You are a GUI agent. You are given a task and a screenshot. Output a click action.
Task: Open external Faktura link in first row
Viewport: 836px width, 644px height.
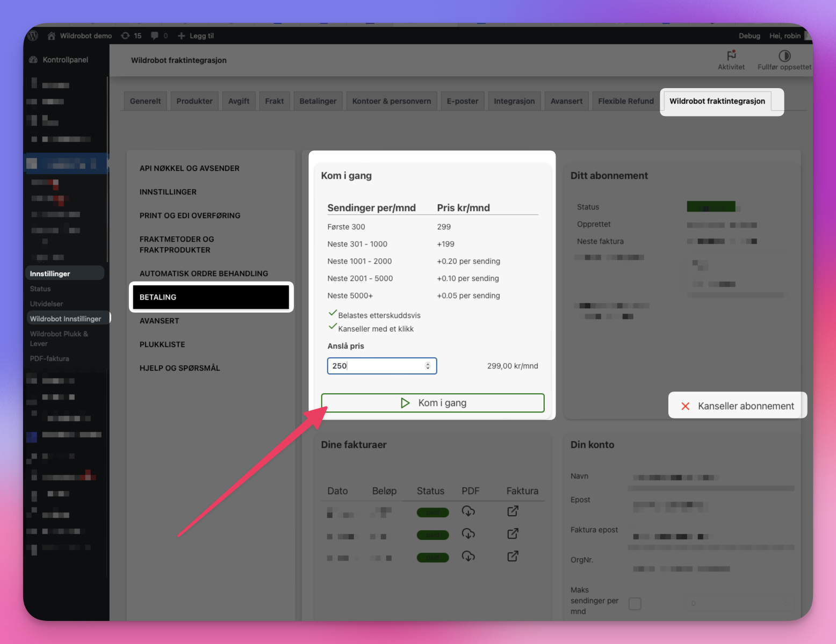513,511
